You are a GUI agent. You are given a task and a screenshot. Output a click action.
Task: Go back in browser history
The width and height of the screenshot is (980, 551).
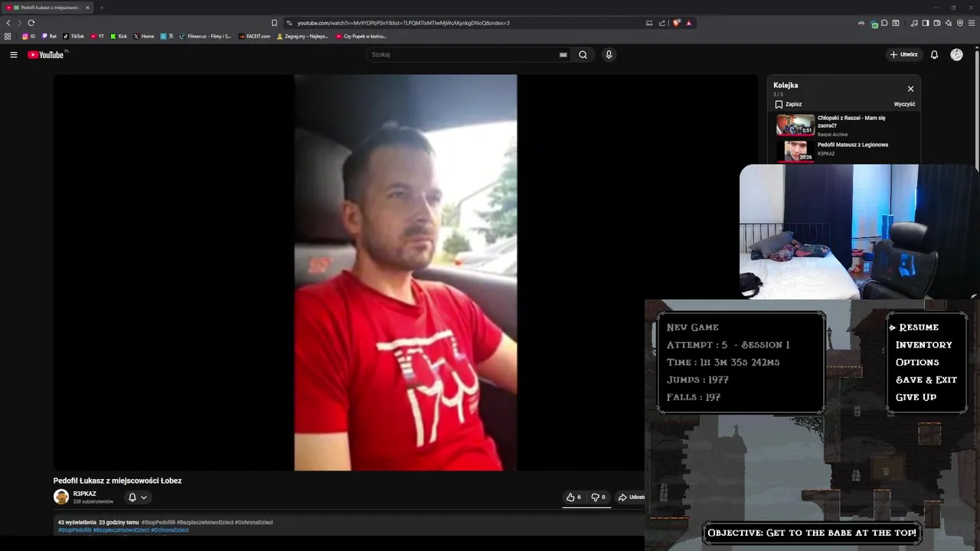tap(8, 23)
